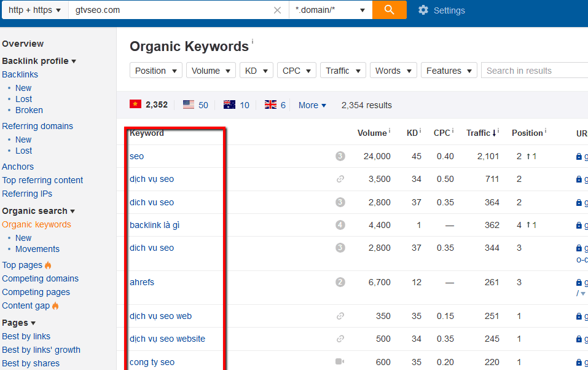The height and width of the screenshot is (370, 588).
Task: Open Overview in the sidebar
Action: click(23, 44)
